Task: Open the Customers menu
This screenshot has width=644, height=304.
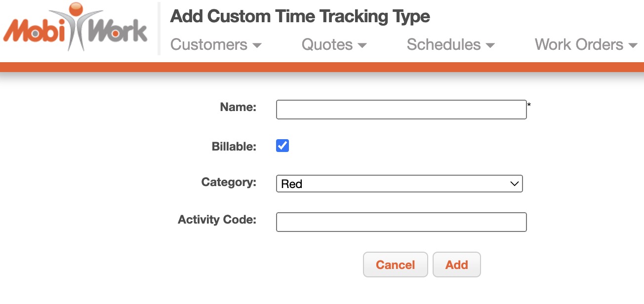Action: [x=209, y=45]
